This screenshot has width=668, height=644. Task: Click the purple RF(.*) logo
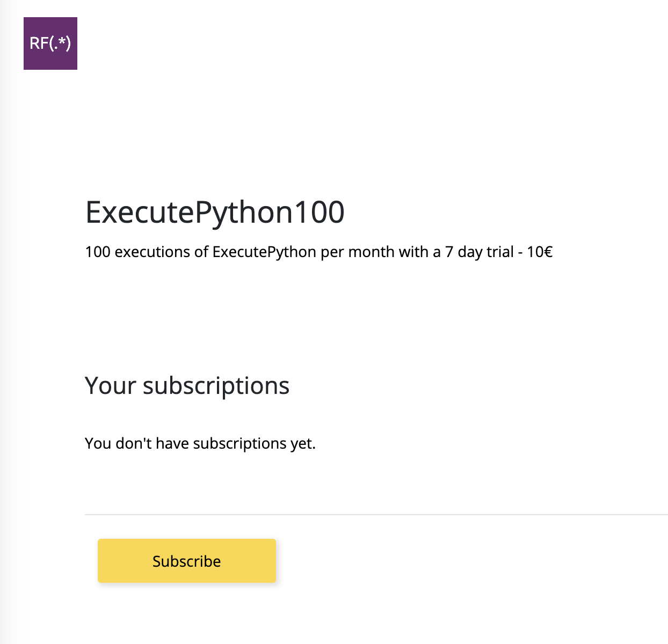(x=50, y=43)
